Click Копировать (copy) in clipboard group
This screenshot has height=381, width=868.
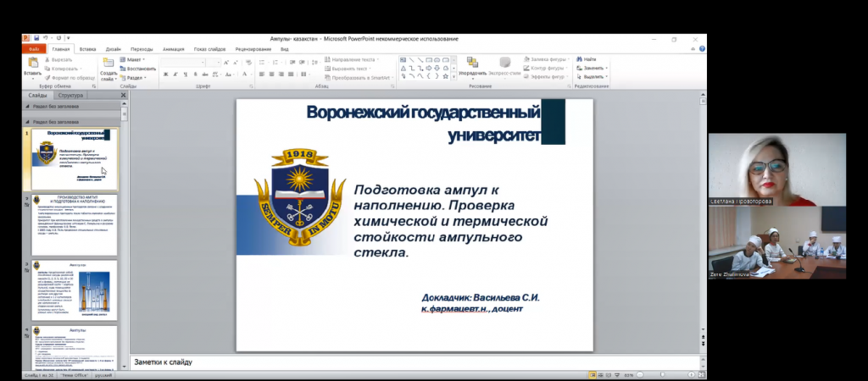tap(63, 69)
